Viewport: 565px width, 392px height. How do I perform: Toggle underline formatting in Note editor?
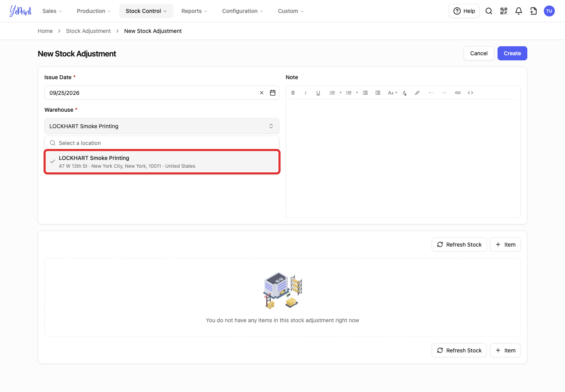tap(318, 93)
